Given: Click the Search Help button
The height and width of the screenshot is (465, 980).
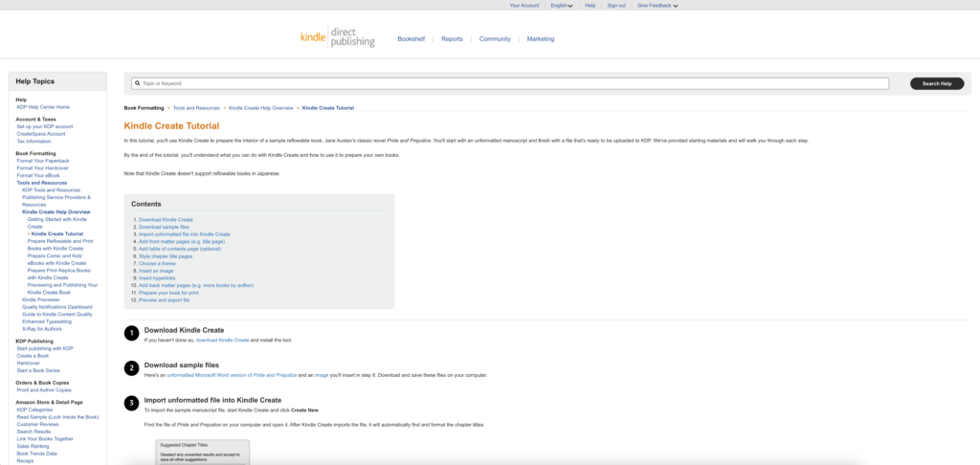Looking at the screenshot, I should click(937, 83).
